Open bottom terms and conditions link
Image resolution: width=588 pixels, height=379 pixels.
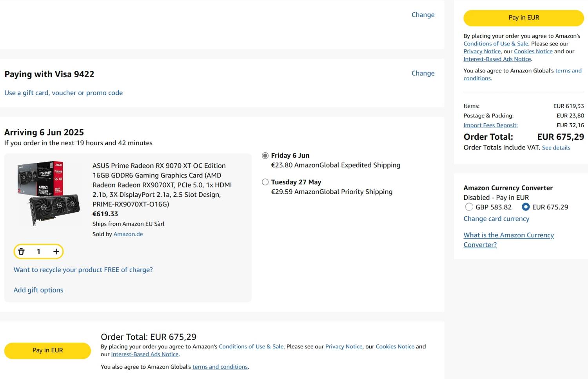(x=220, y=367)
